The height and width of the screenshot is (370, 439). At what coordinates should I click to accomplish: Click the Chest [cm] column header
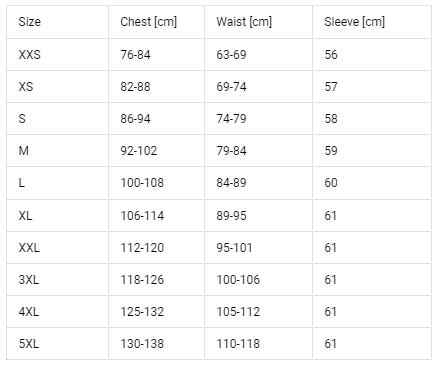pos(148,22)
